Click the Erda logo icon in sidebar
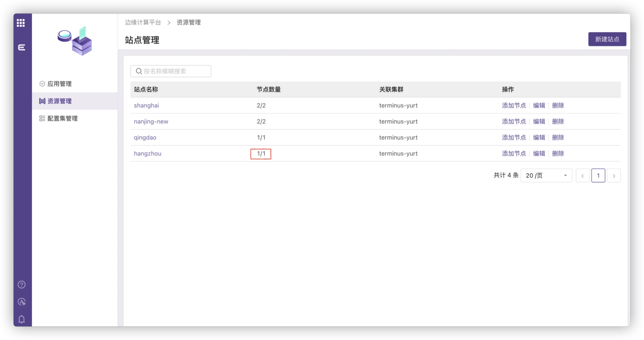 (x=22, y=48)
